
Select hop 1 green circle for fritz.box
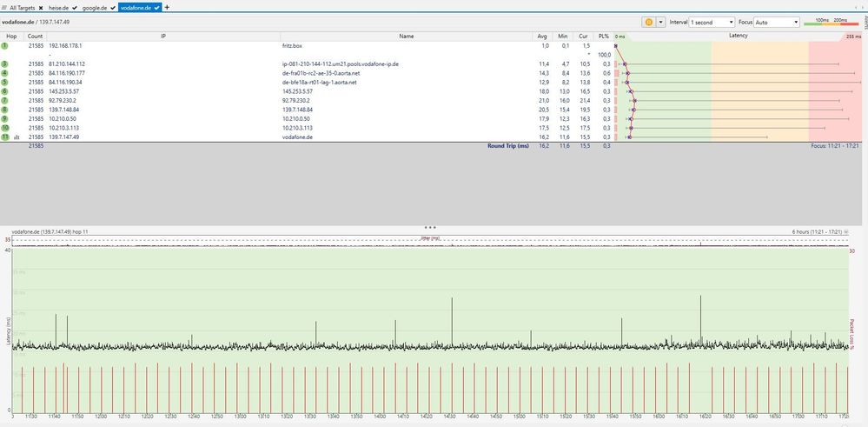tap(5, 45)
